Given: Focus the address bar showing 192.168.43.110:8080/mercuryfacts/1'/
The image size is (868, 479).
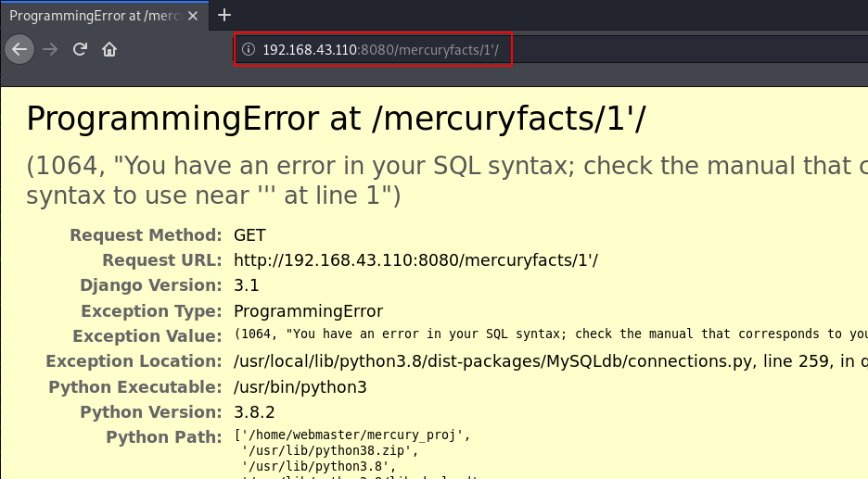Looking at the screenshot, I should tap(551, 49).
